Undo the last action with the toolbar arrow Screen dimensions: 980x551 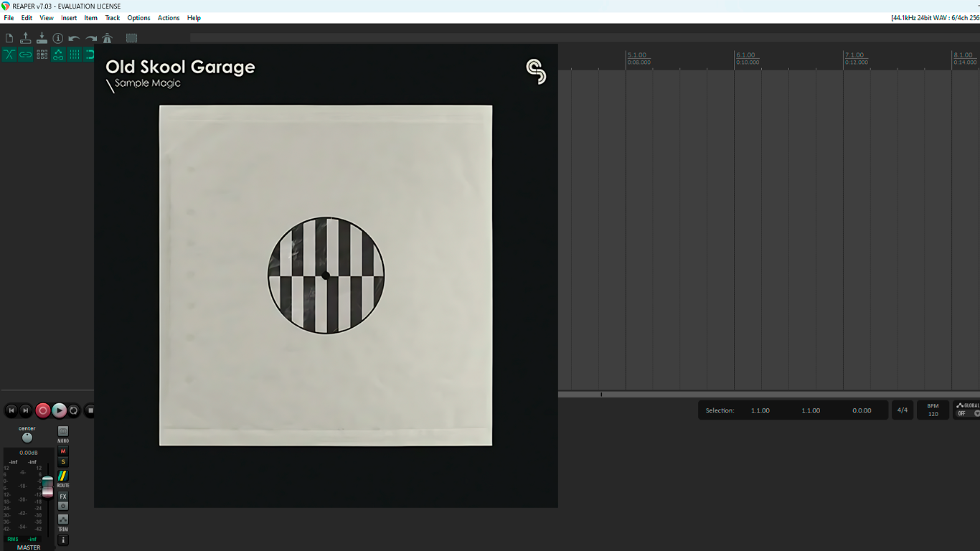pyautogui.click(x=75, y=38)
